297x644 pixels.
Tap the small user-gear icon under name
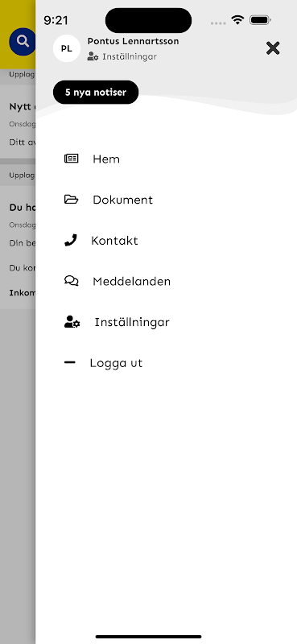(x=93, y=56)
